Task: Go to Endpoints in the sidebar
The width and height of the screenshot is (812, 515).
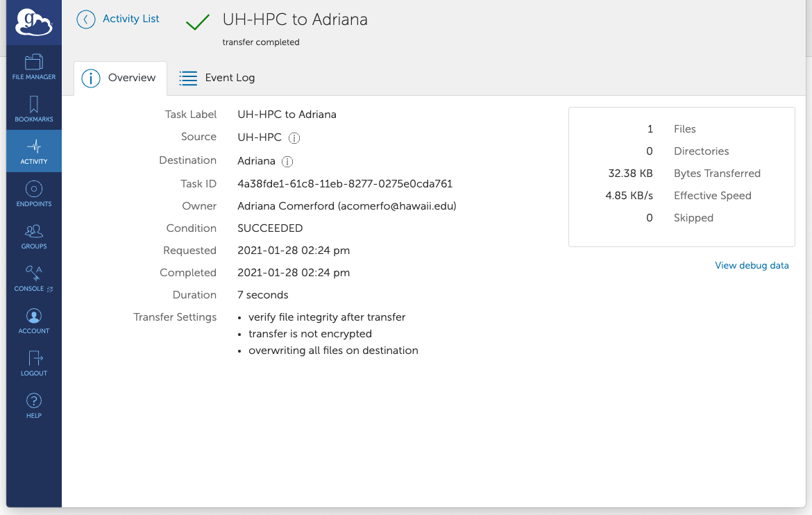Action: [x=34, y=193]
